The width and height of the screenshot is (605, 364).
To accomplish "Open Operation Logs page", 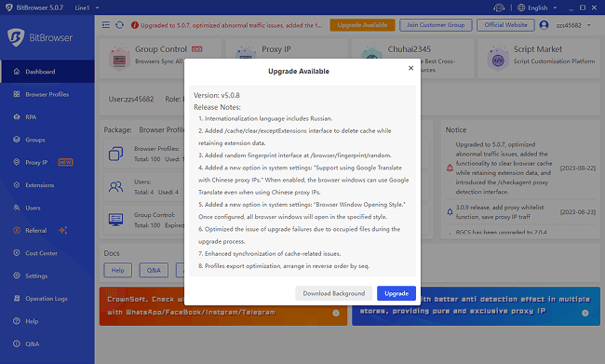I will coord(47,299).
